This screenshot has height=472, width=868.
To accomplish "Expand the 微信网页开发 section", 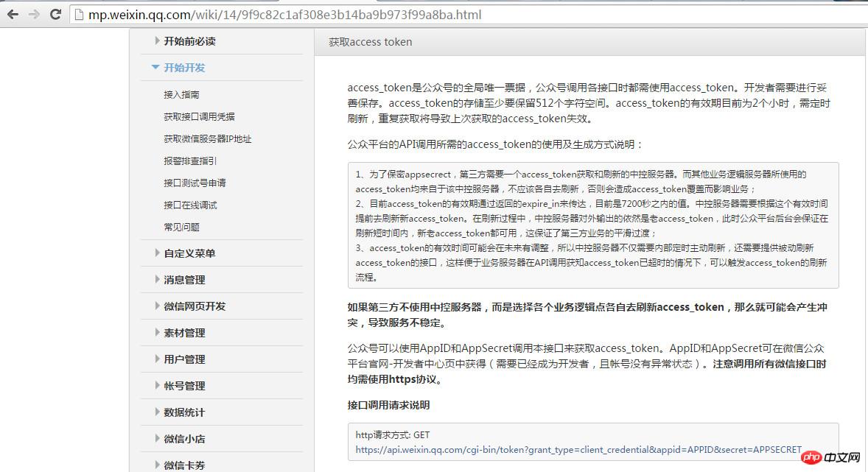I will click(x=193, y=306).
